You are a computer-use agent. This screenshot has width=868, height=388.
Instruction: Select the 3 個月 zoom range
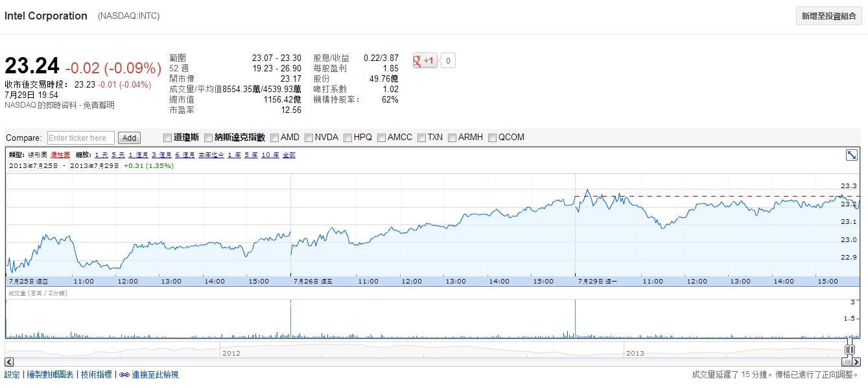click(x=161, y=155)
